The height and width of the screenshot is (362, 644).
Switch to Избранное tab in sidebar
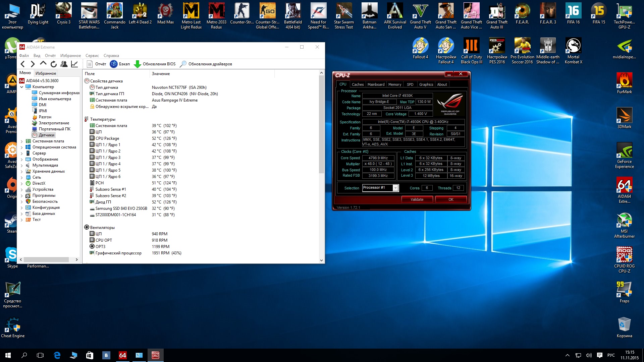tap(46, 73)
